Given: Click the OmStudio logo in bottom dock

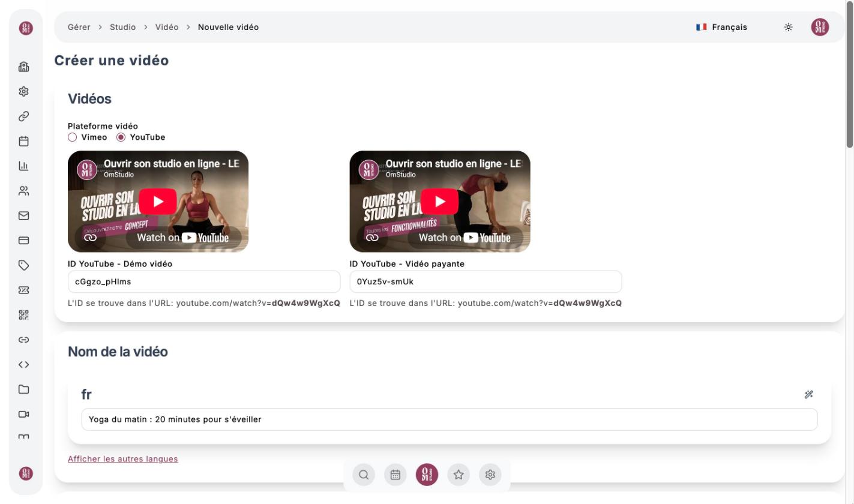Looking at the screenshot, I should 427,475.
